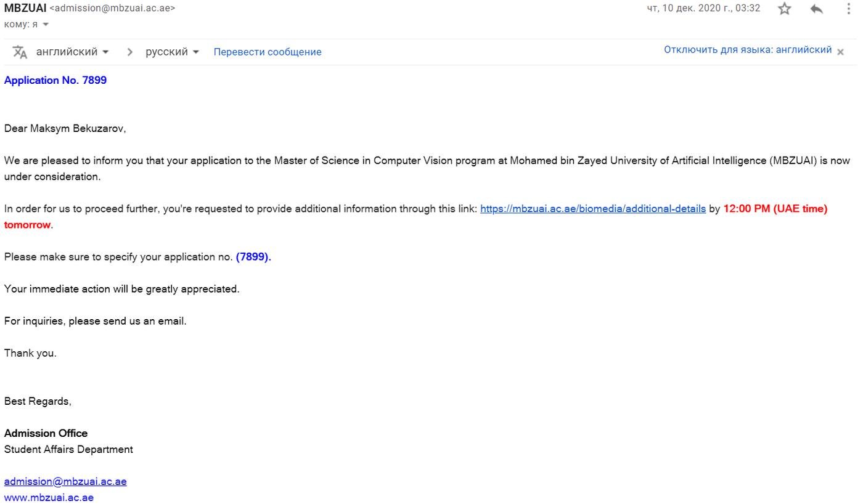Click the email timestamp '10 дек. 2020 г., 03:32'
Viewport: 863px width, 504px height.
point(703,9)
